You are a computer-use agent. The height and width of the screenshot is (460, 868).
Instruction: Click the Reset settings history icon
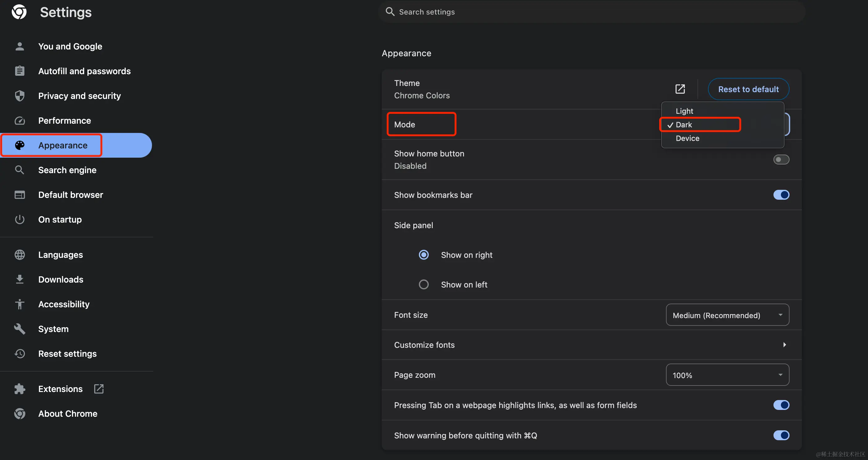tap(19, 353)
